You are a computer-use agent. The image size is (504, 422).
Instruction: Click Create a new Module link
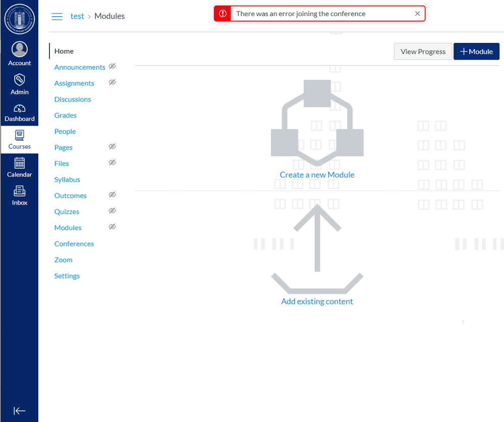(317, 175)
